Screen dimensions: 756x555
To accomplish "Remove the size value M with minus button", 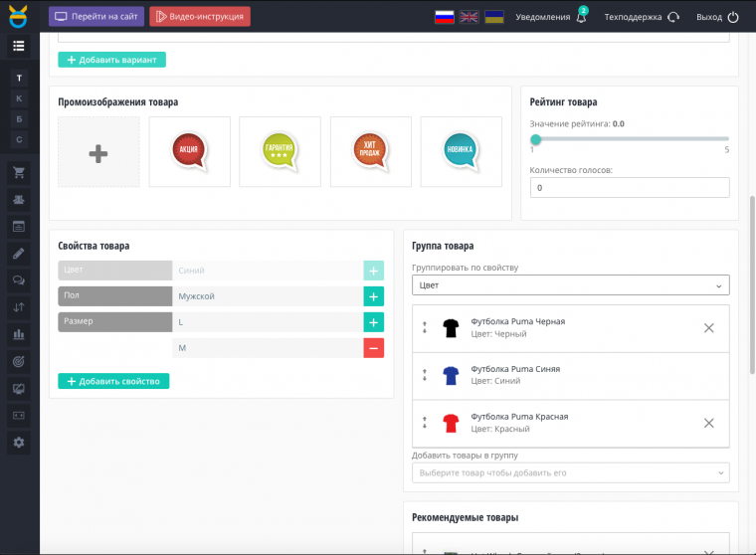I will 374,348.
